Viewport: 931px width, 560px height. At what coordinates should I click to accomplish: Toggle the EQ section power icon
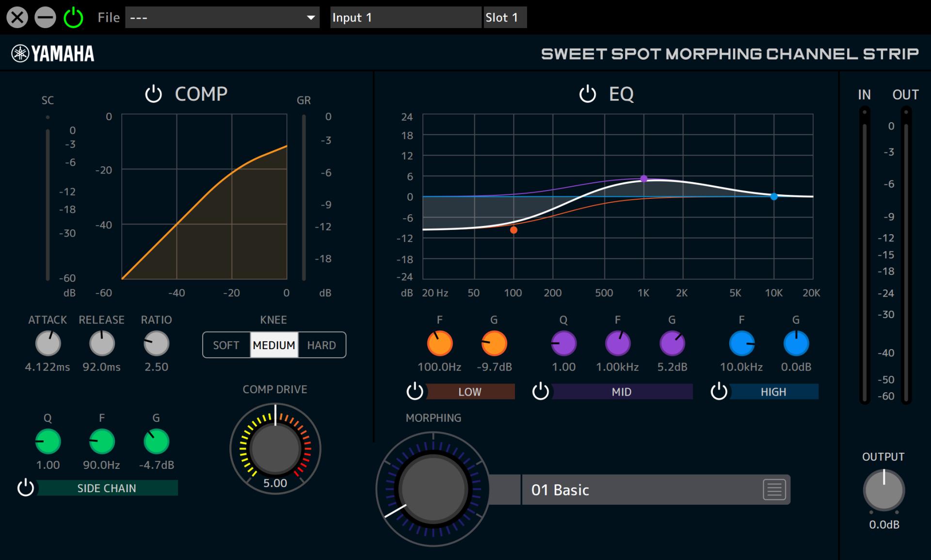(587, 94)
